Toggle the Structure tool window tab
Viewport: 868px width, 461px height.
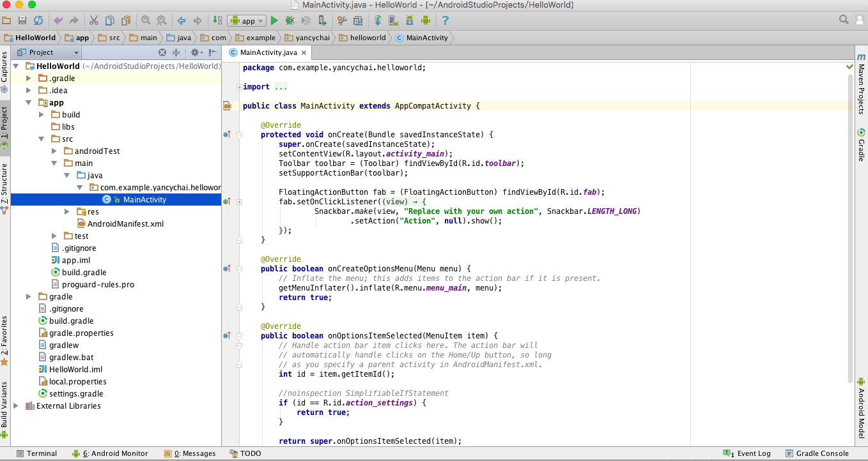(4, 188)
